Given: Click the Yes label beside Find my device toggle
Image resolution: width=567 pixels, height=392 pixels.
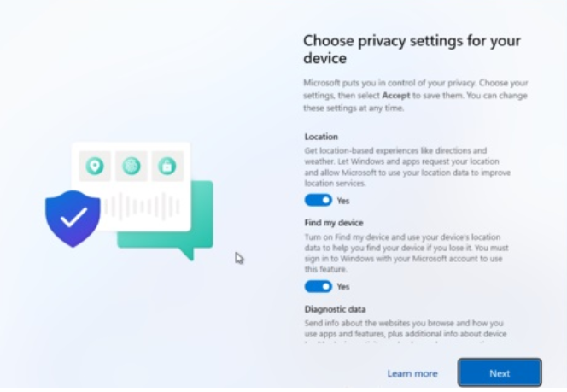Looking at the screenshot, I should pyautogui.click(x=343, y=287).
